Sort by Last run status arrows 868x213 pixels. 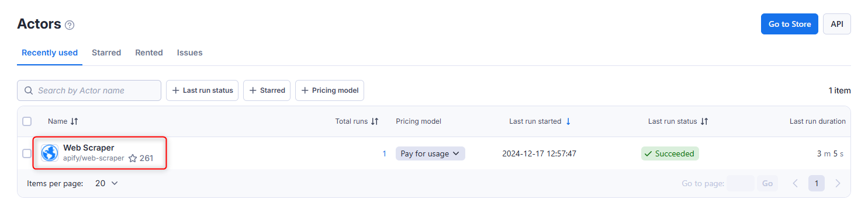(x=704, y=121)
